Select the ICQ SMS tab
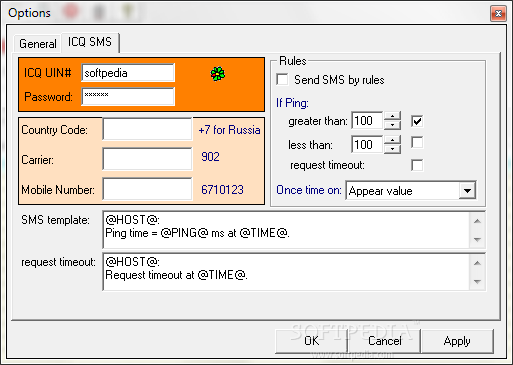This screenshot has height=365, width=513. click(x=90, y=42)
